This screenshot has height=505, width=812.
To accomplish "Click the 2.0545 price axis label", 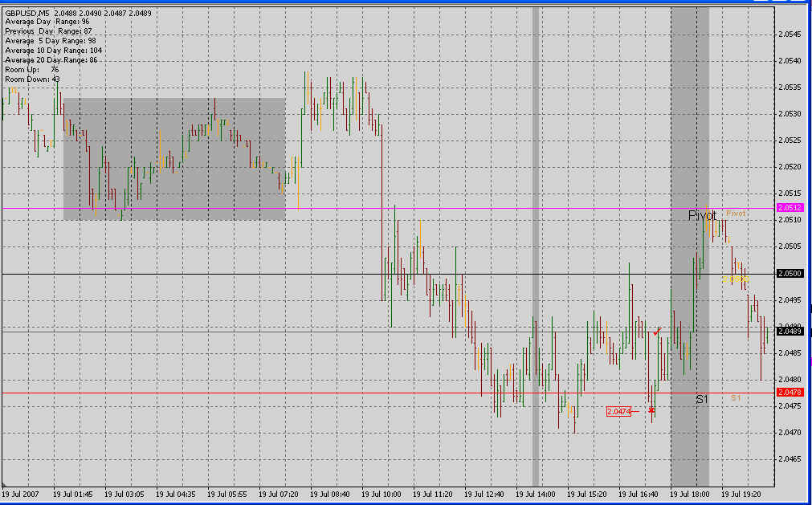I will coord(790,35).
